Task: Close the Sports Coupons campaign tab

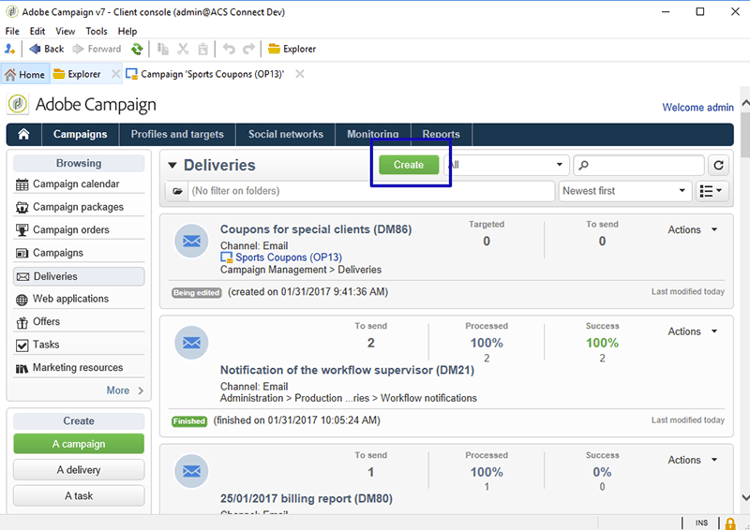Action: pos(299,74)
